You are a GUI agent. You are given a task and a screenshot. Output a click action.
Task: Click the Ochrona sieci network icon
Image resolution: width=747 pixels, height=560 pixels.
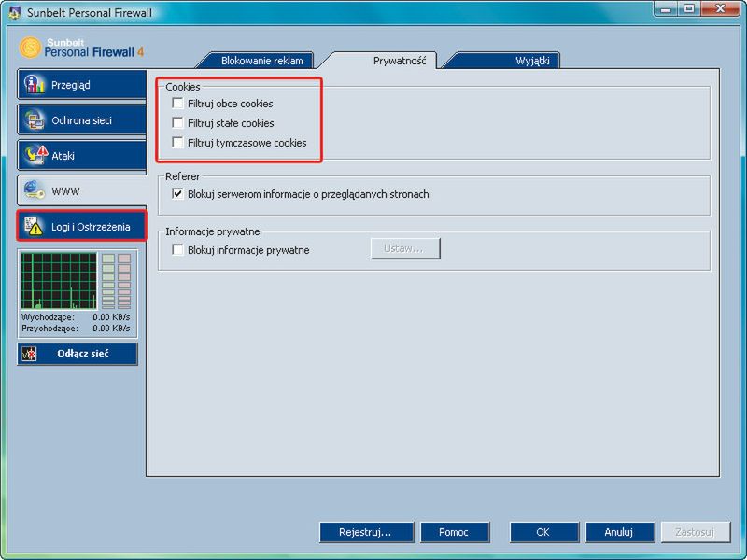[x=35, y=120]
